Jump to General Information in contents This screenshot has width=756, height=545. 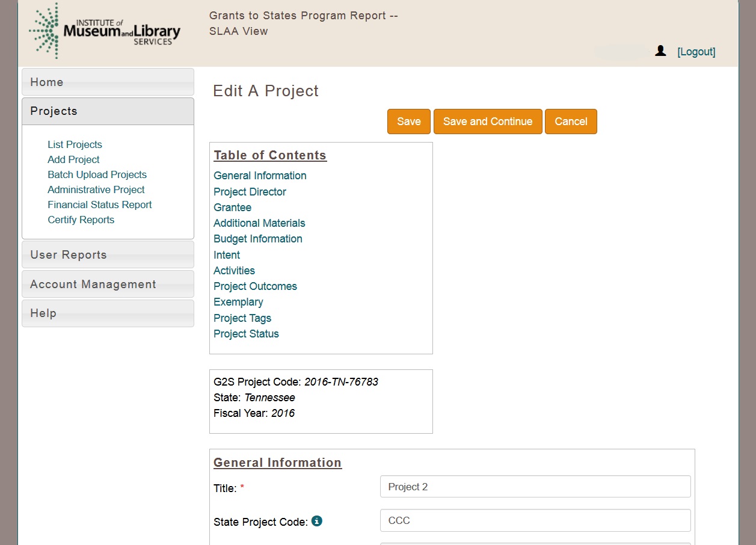click(260, 176)
